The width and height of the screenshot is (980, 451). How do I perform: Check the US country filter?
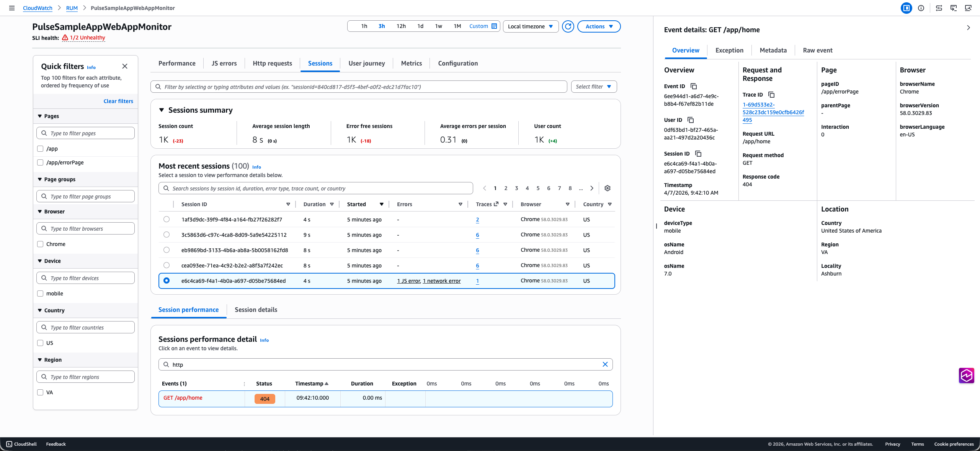(40, 343)
